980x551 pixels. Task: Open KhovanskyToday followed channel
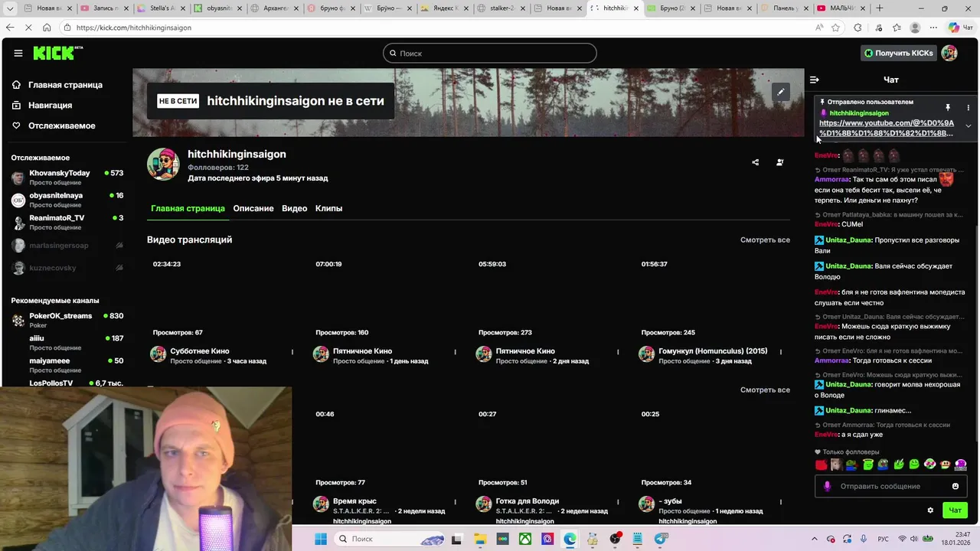pyautogui.click(x=67, y=178)
